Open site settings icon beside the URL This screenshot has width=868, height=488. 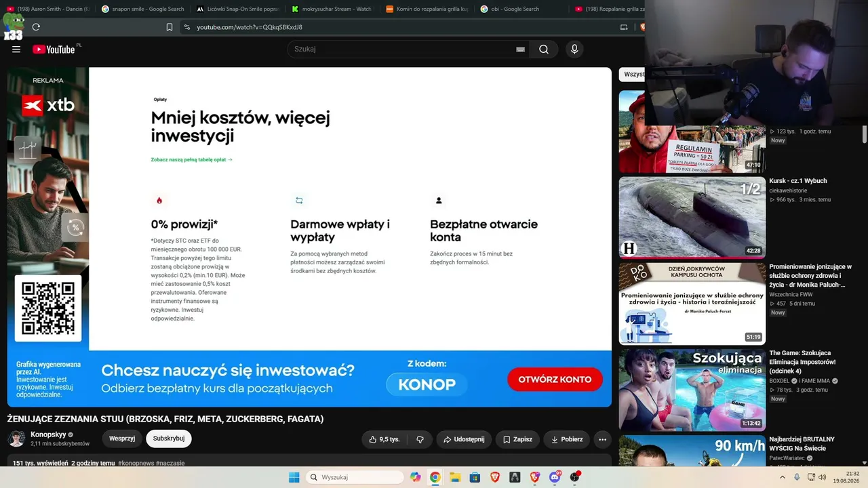[187, 27]
